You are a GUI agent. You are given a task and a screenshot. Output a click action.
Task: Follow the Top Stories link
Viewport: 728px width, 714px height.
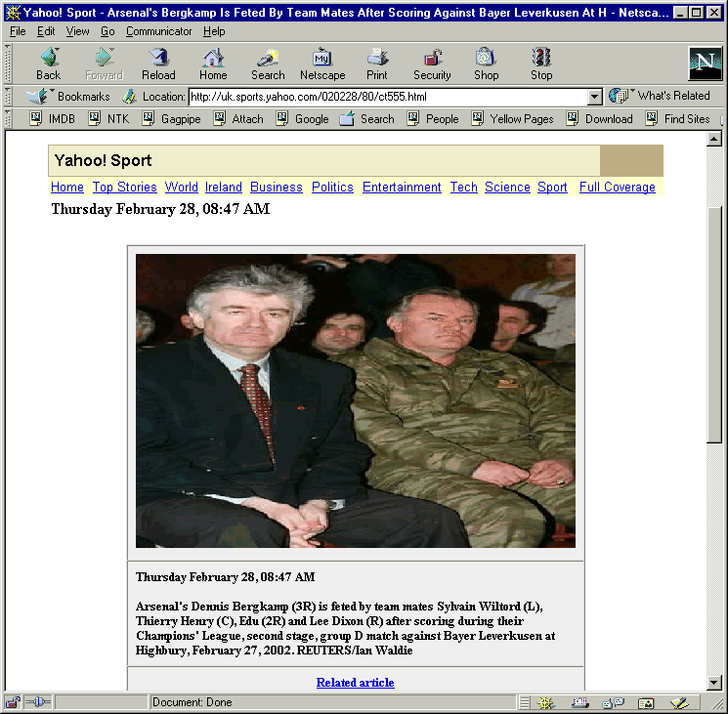point(124,187)
